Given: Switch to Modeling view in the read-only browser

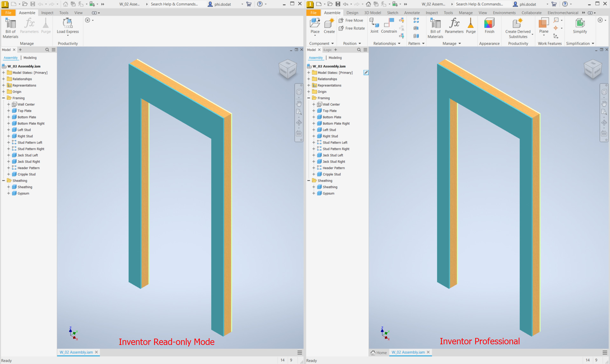Looking at the screenshot, I should point(30,58).
